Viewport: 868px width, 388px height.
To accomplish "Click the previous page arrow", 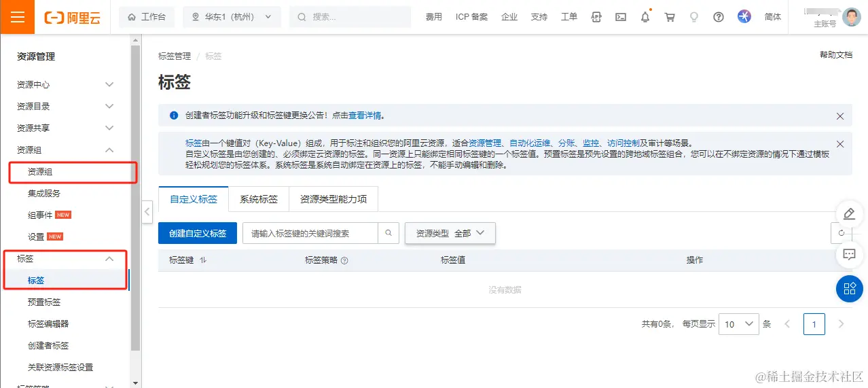I will click(x=787, y=324).
